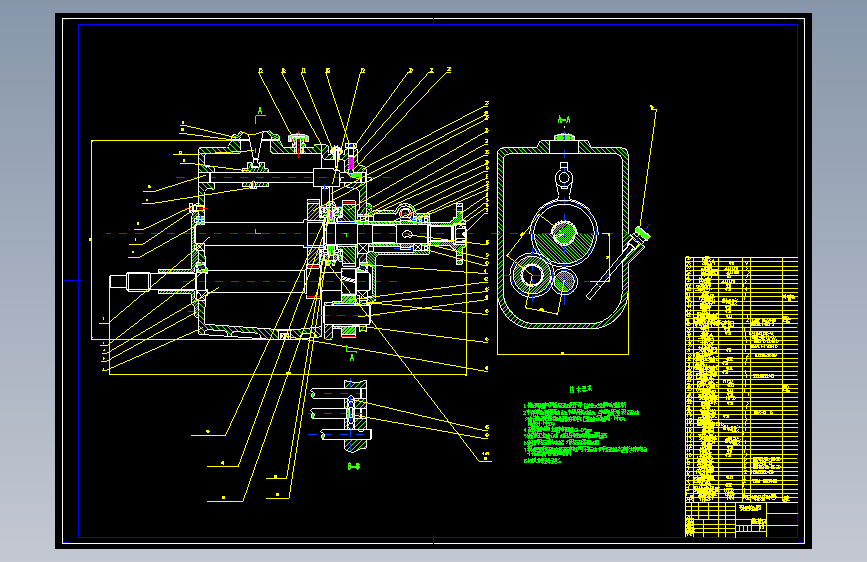
Task: Select the shift fork in A-A view
Action: pyautogui.click(x=563, y=181)
